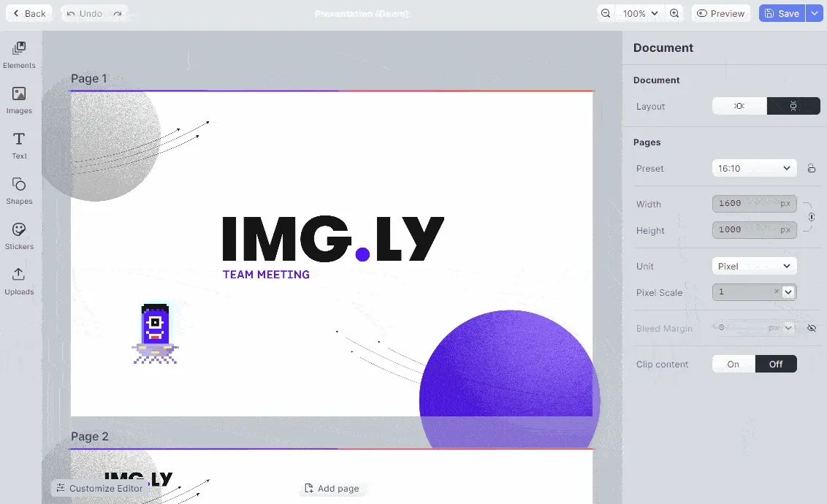Select the gray textured circle on Page 1
Image resolution: width=827 pixels, height=504 pixels.
(x=102, y=141)
